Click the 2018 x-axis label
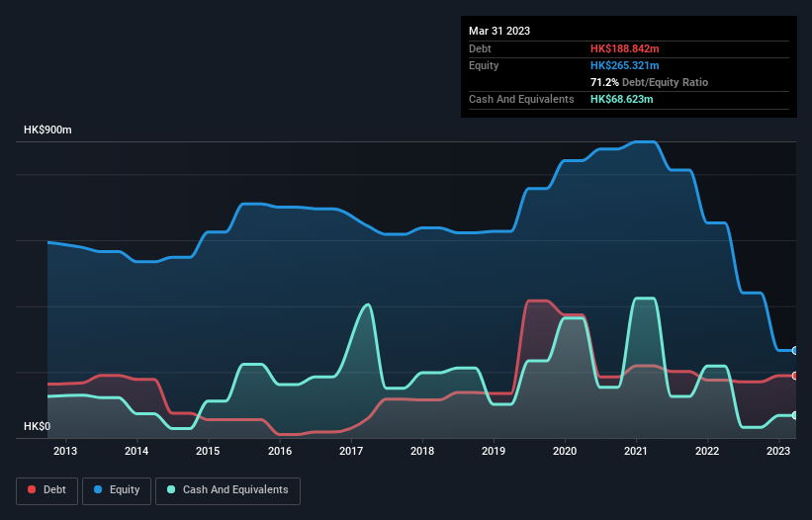 422,451
